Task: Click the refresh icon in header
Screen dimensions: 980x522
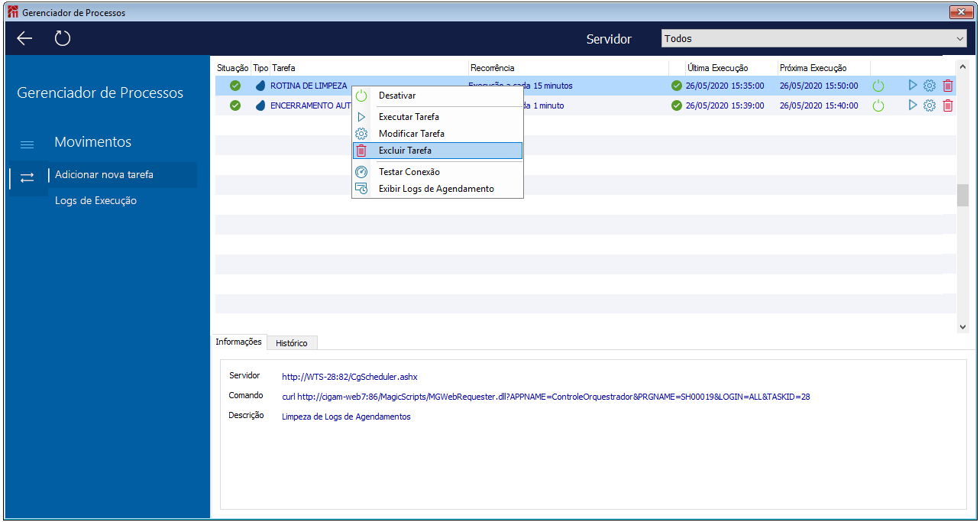Action: point(63,38)
